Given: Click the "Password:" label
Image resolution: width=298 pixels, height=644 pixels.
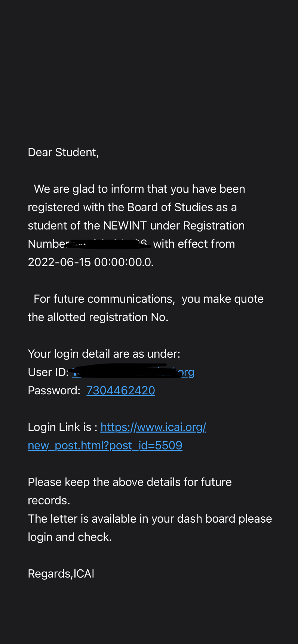Looking at the screenshot, I should click(54, 391).
